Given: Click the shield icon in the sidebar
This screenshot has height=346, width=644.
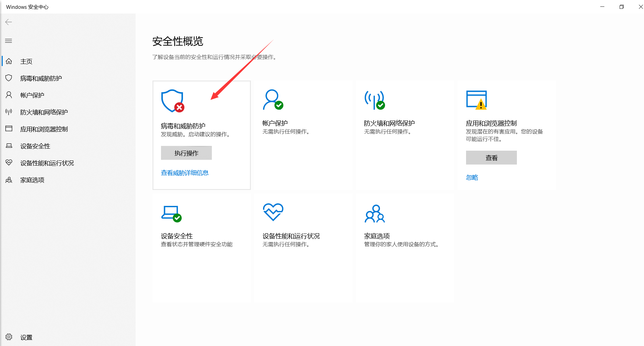Looking at the screenshot, I should (9, 78).
